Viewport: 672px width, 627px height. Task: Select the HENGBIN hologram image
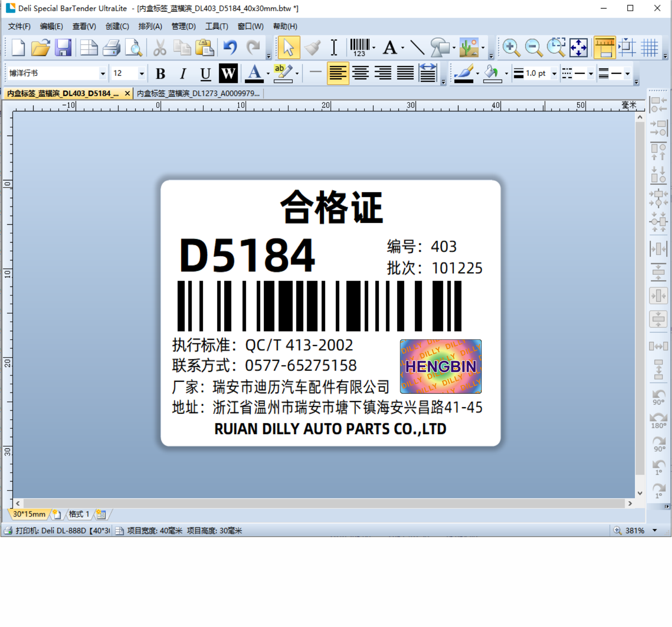pyautogui.click(x=441, y=367)
